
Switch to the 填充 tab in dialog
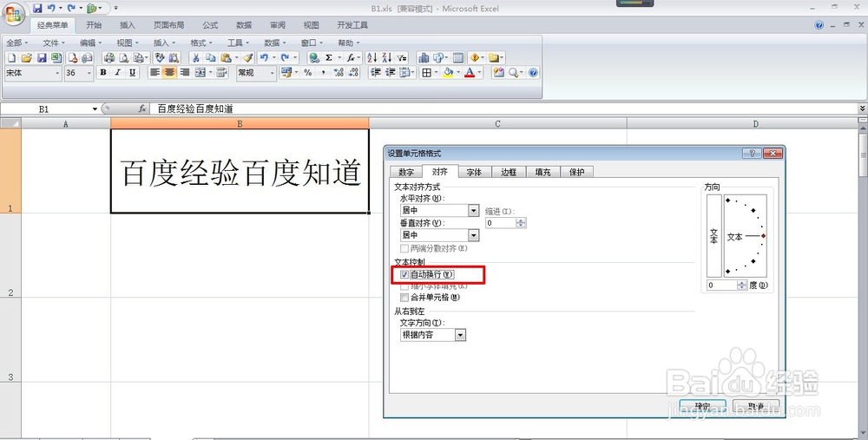point(542,172)
